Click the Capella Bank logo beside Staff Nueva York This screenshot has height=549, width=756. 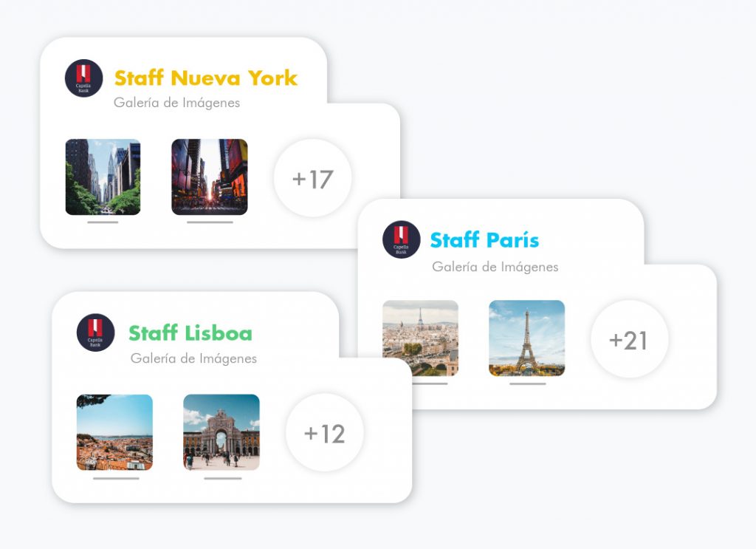coord(84,78)
